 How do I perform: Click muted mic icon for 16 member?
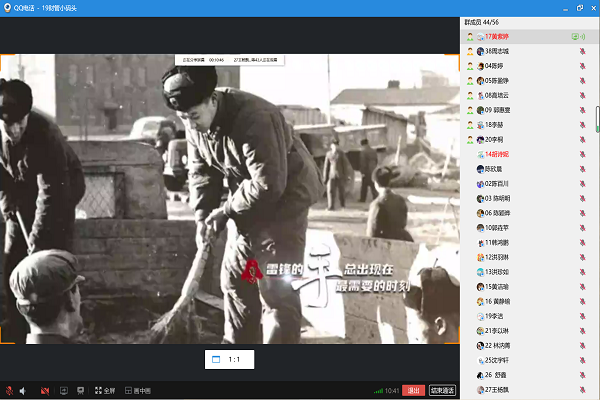coord(582,302)
